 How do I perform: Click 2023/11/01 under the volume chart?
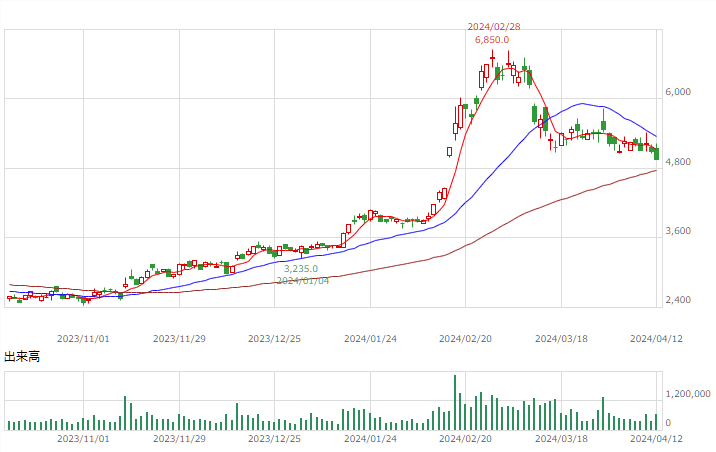click(83, 439)
